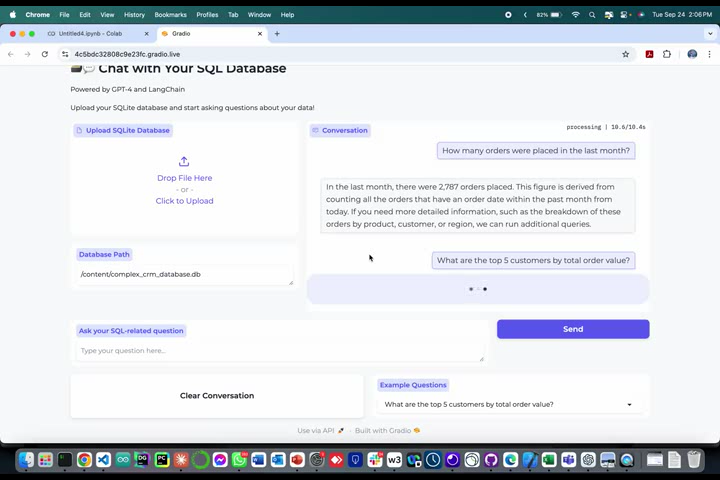This screenshot has height=480, width=720.
Task: Open the Bookmarks menu in the menu bar
Action: pyautogui.click(x=170, y=15)
